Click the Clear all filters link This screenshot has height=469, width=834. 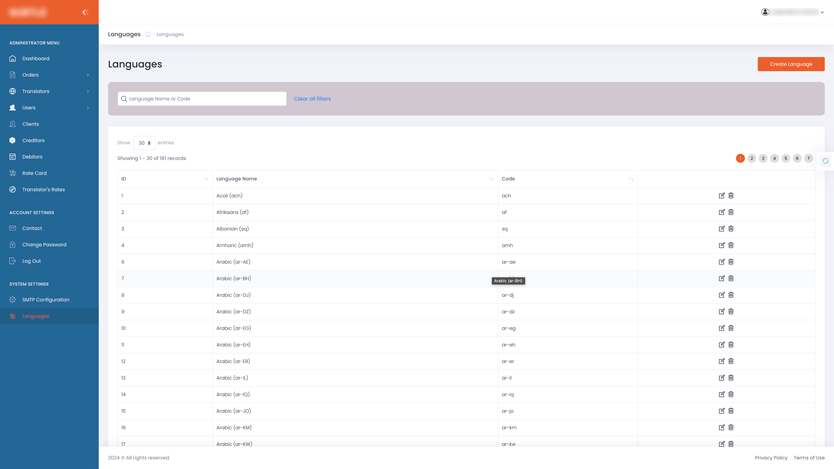[312, 99]
